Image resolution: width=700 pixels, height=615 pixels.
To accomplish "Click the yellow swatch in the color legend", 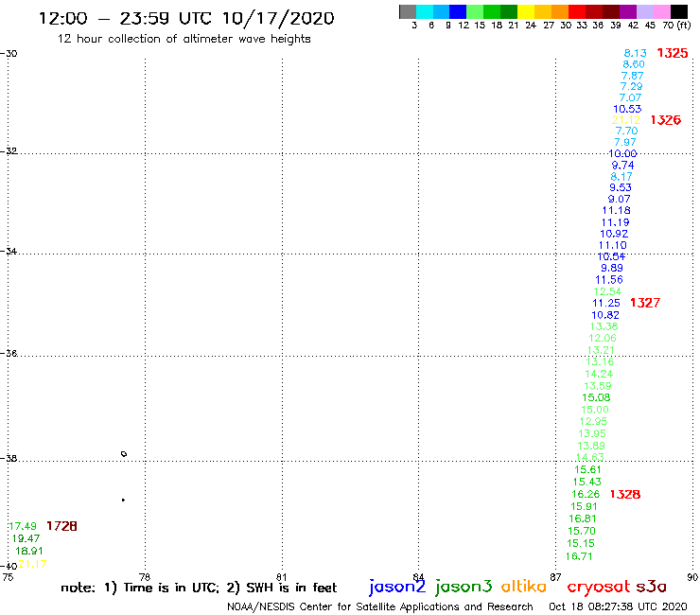I will pyautogui.click(x=526, y=11).
